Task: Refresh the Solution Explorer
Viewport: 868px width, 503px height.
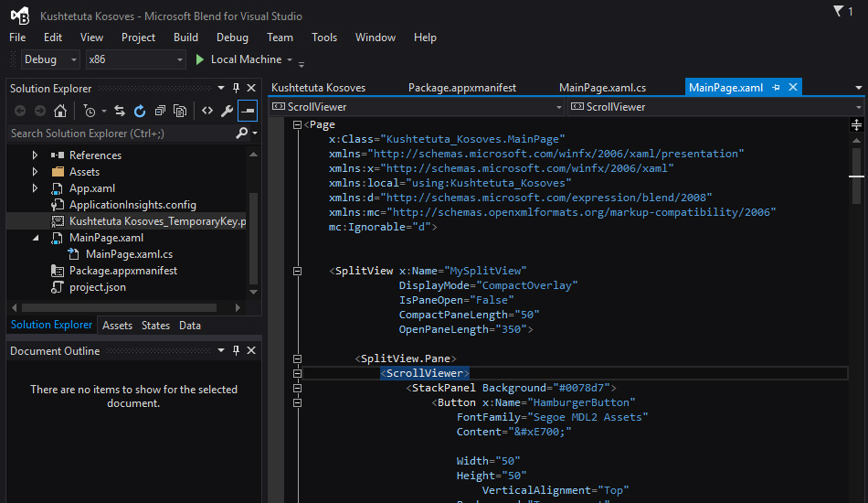Action: click(140, 111)
